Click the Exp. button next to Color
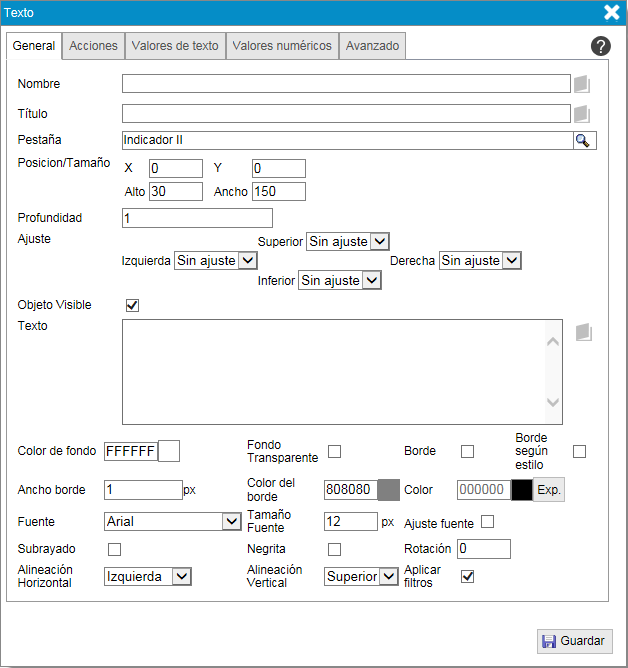This screenshot has width=628, height=668. (548, 490)
